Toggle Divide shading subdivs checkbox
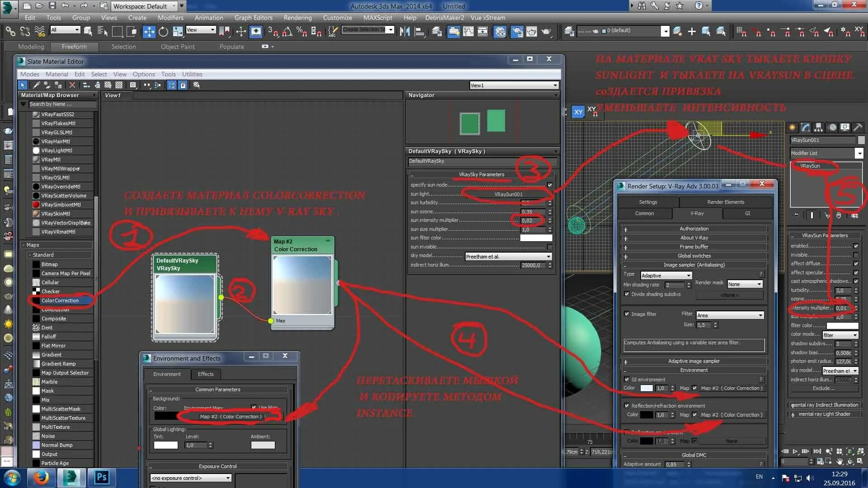The width and height of the screenshot is (868, 488). click(627, 294)
